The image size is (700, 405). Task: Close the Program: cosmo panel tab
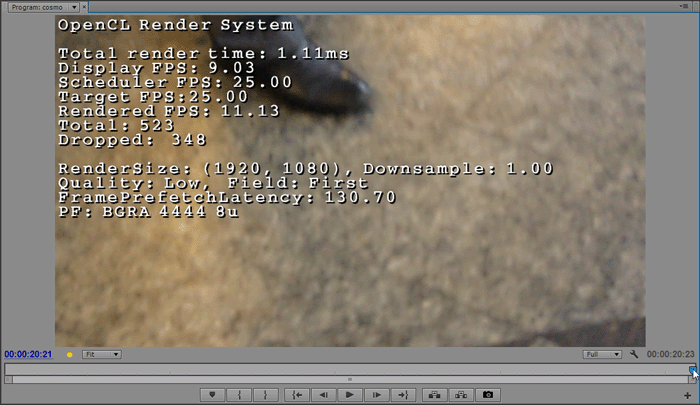[x=84, y=7]
